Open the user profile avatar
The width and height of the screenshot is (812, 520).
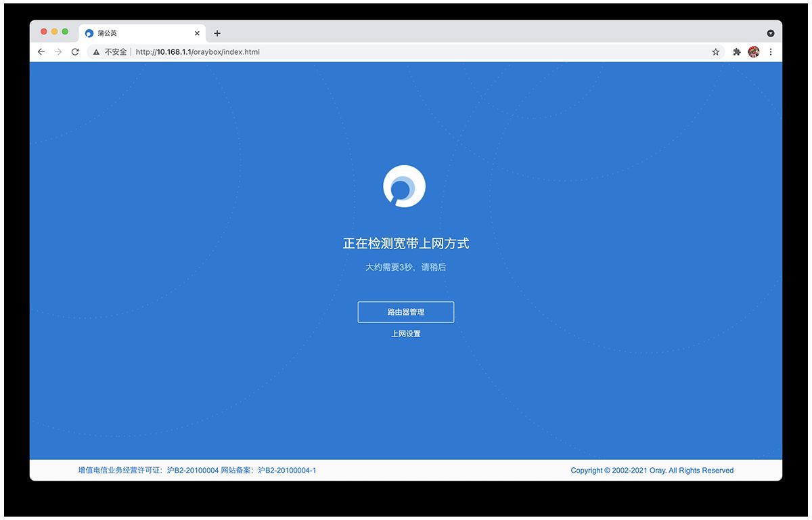click(x=754, y=52)
